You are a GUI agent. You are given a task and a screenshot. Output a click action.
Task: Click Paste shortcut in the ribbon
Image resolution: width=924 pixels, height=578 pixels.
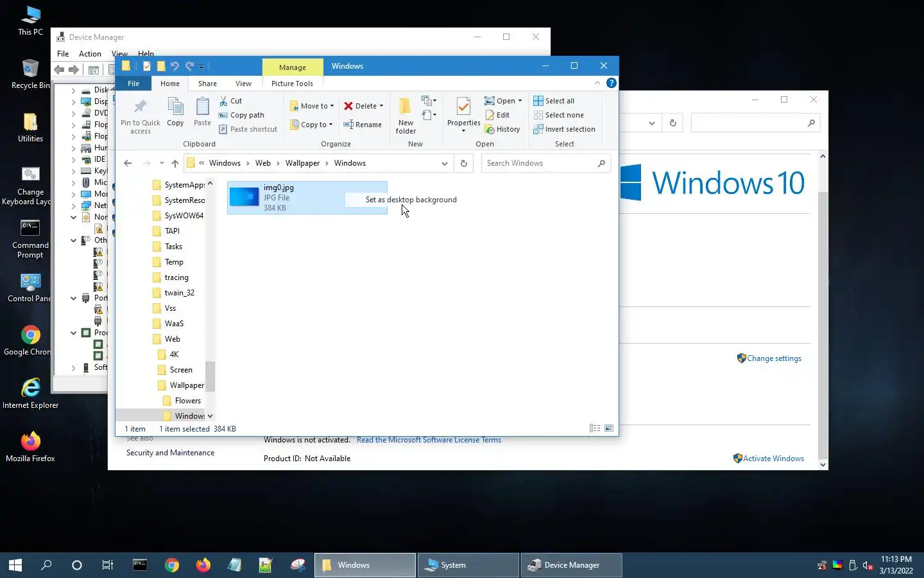(248, 129)
